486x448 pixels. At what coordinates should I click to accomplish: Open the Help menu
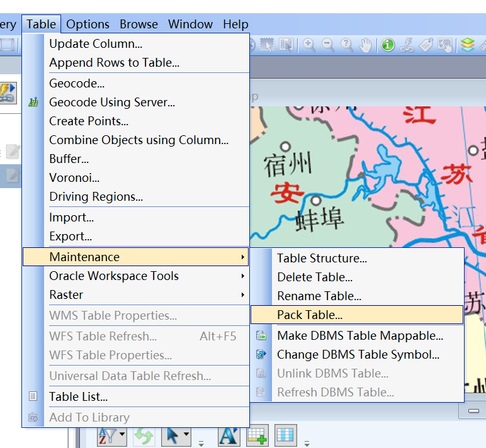click(235, 24)
